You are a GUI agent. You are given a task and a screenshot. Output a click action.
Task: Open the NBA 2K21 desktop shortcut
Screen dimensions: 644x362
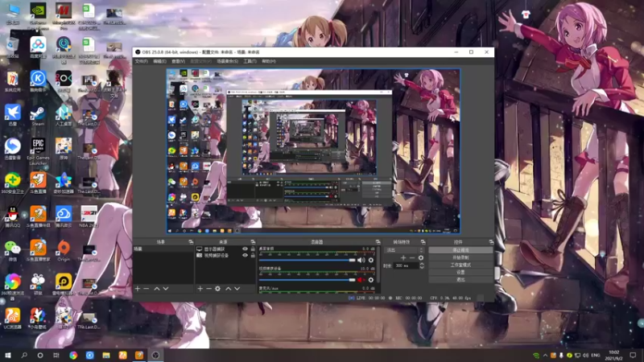coord(89,216)
